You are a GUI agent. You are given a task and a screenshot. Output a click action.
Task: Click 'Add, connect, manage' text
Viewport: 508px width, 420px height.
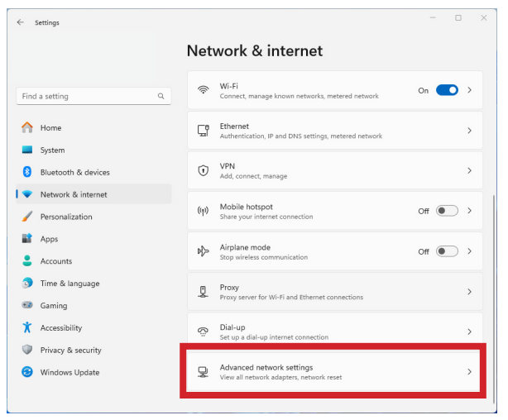(x=254, y=176)
